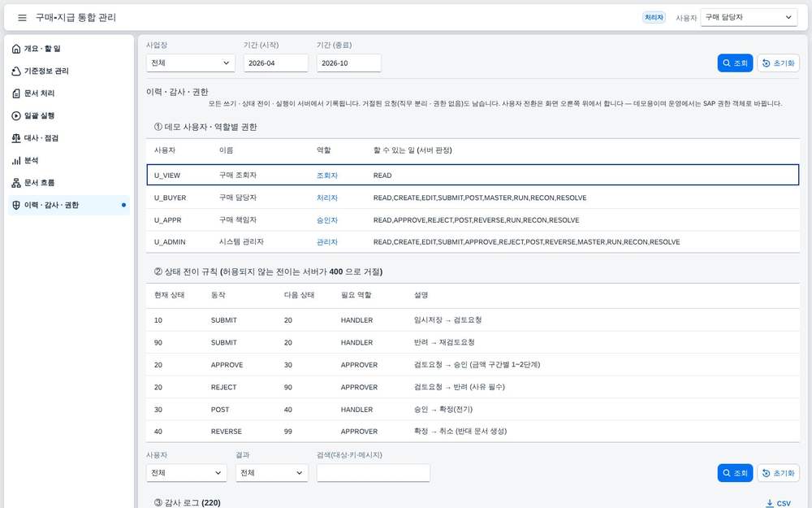Click the magnifier icon in lower 조회 button
The image size is (812, 508).
(x=727, y=473)
